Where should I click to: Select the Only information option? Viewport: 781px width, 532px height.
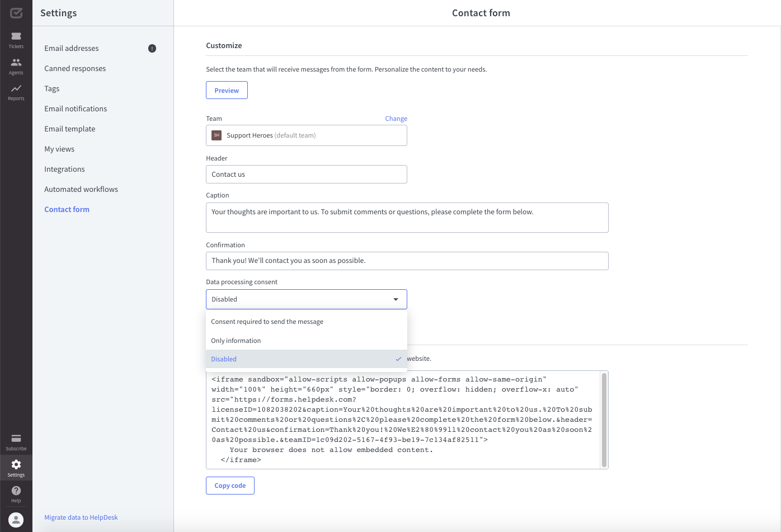click(236, 340)
